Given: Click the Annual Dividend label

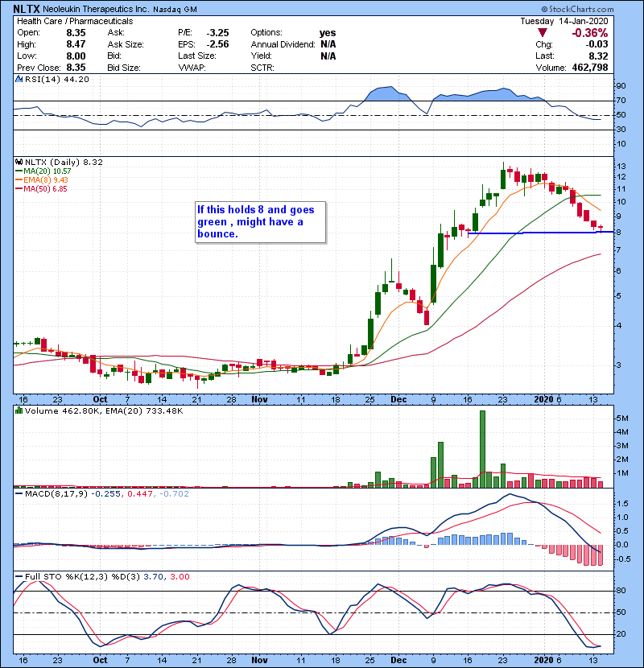Looking at the screenshot, I should coord(283,44).
